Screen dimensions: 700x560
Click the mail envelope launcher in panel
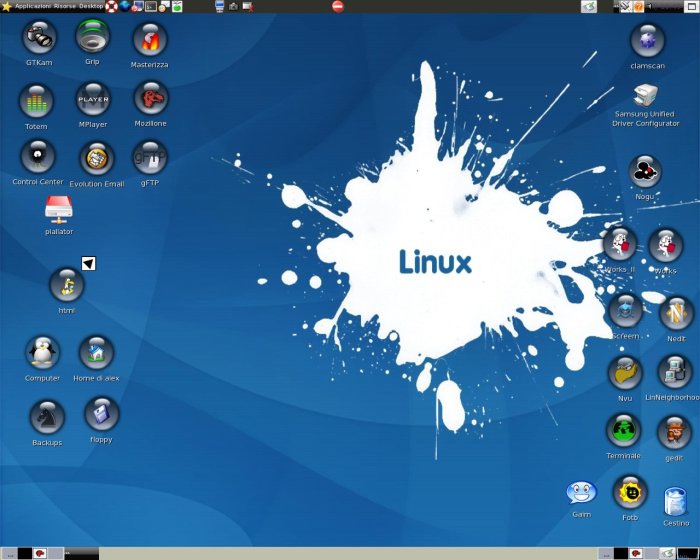tap(164, 6)
